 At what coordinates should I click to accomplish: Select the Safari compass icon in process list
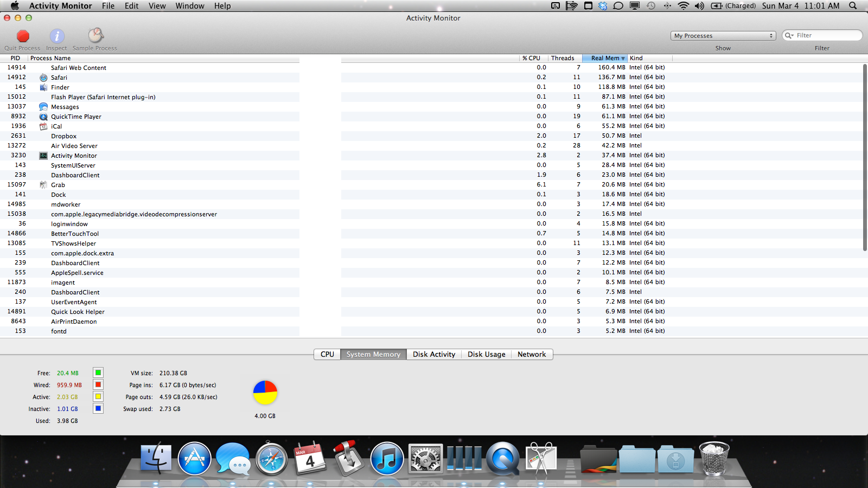pyautogui.click(x=43, y=78)
